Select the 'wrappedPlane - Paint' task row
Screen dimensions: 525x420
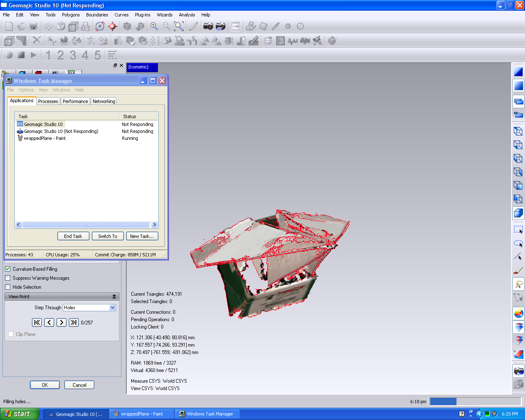(x=87, y=138)
